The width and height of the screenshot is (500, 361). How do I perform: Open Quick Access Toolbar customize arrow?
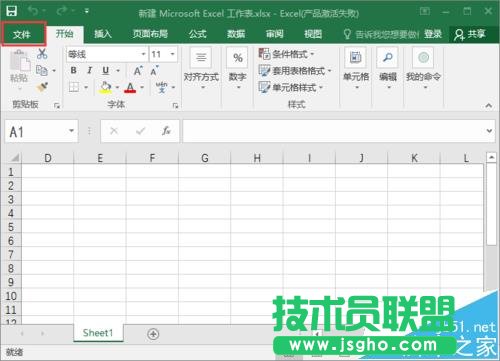[x=87, y=11]
